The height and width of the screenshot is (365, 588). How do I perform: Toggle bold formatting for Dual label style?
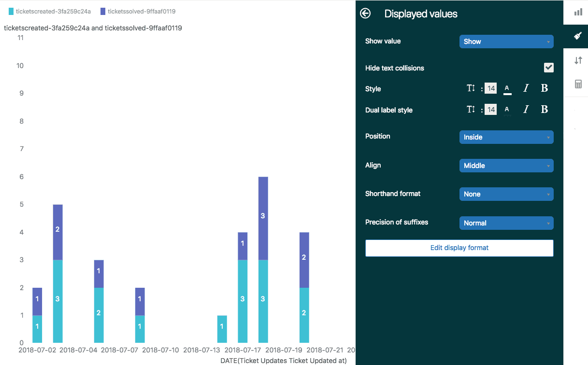(x=545, y=109)
